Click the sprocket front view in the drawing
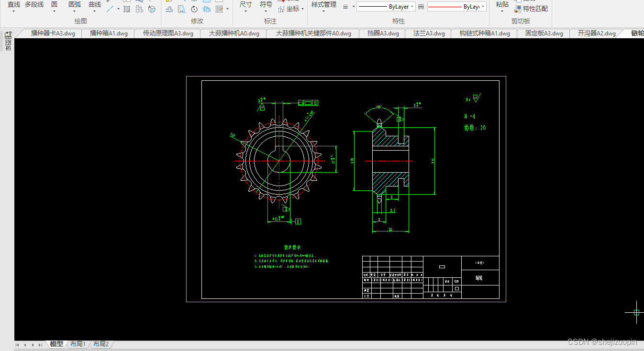Screen dimensions: 644x351 278,161
